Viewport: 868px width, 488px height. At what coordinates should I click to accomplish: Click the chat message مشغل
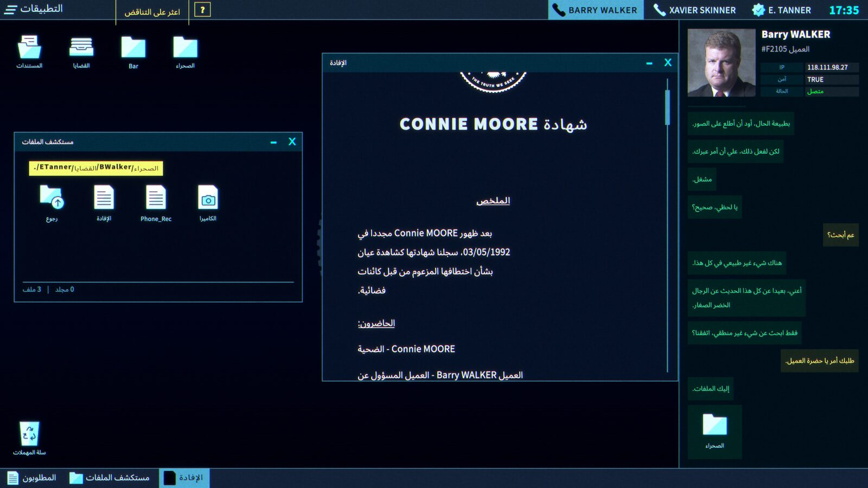pyautogui.click(x=702, y=179)
